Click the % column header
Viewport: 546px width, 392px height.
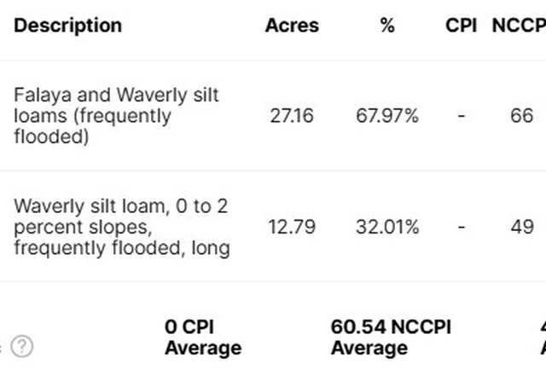(x=387, y=26)
